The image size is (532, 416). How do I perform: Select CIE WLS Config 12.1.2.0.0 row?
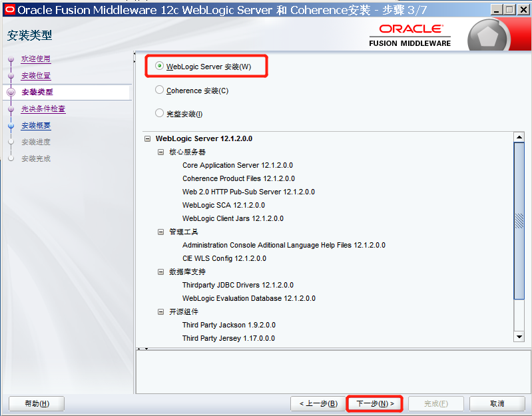[x=224, y=258]
